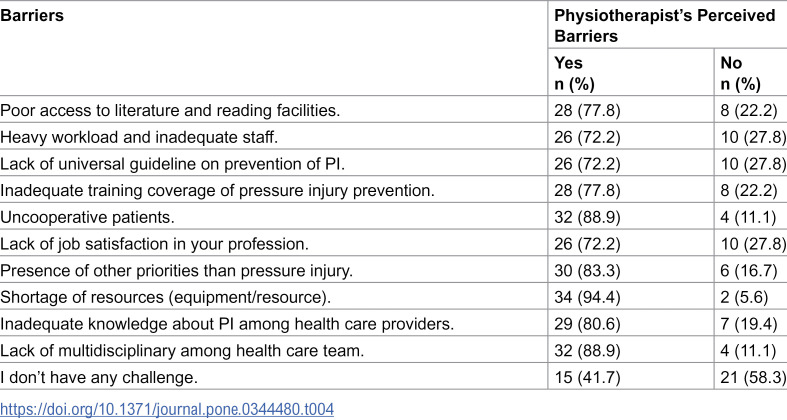Select 'Inadequate knowledge about PI' row text
The image size is (787, 420).
coord(227,324)
